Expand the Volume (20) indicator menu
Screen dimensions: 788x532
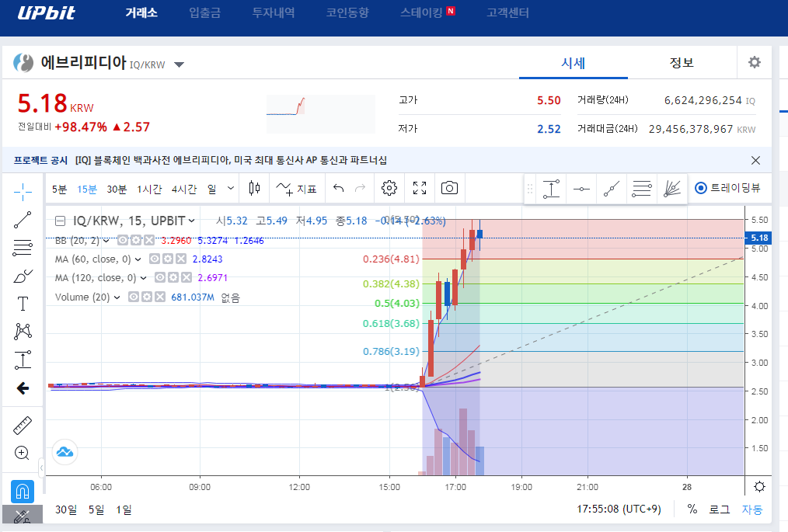[117, 297]
